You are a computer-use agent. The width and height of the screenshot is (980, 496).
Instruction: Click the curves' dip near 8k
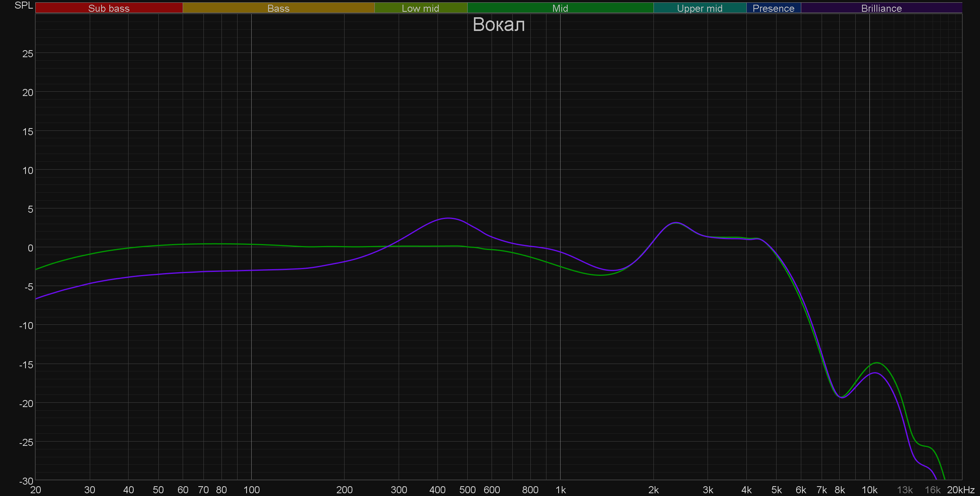pos(841,397)
